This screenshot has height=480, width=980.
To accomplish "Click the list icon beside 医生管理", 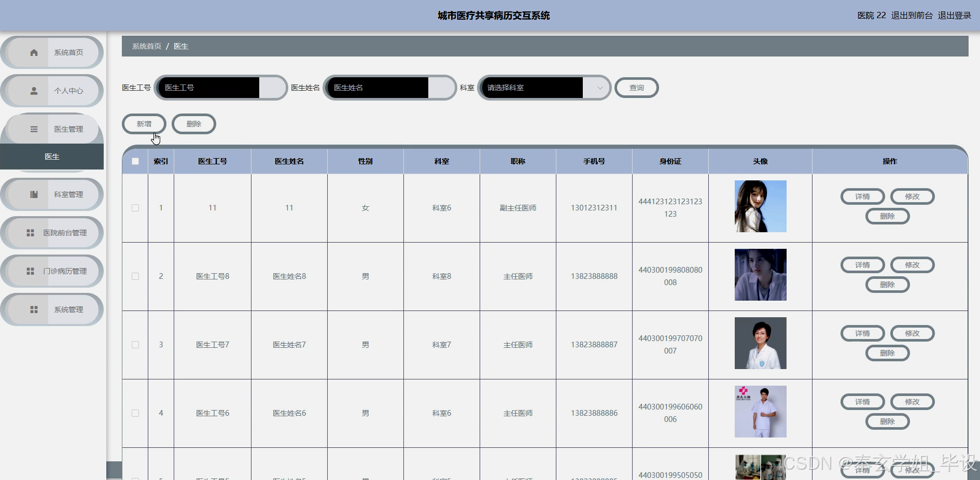I will (34, 129).
